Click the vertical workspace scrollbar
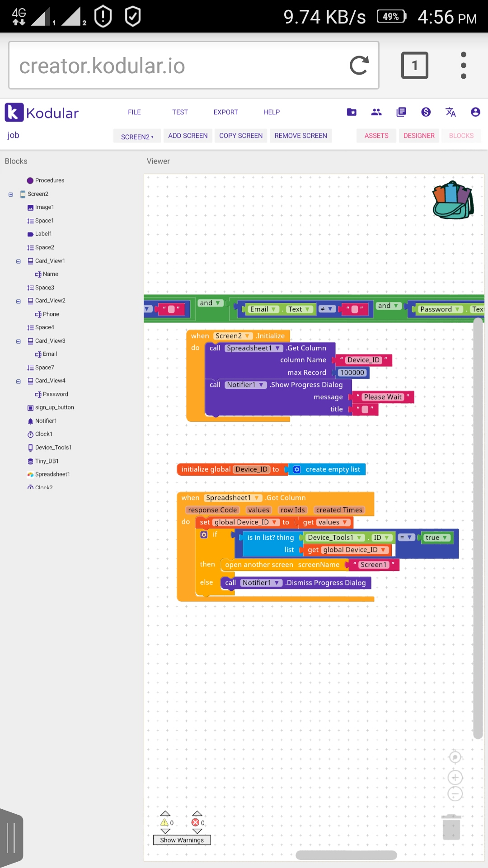Viewport: 488px width, 868px height. click(478, 529)
